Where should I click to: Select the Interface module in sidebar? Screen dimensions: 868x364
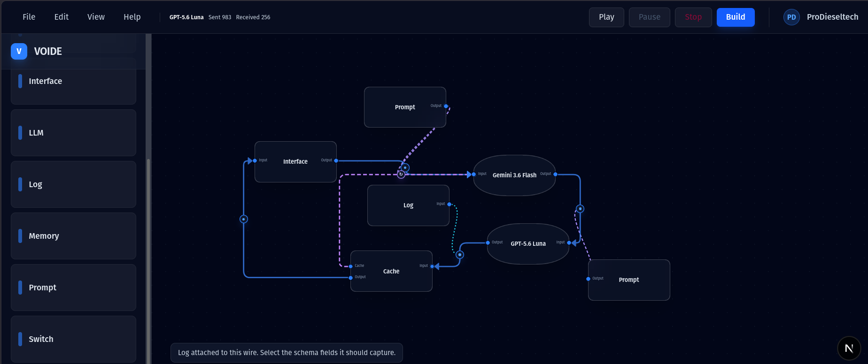[73, 81]
